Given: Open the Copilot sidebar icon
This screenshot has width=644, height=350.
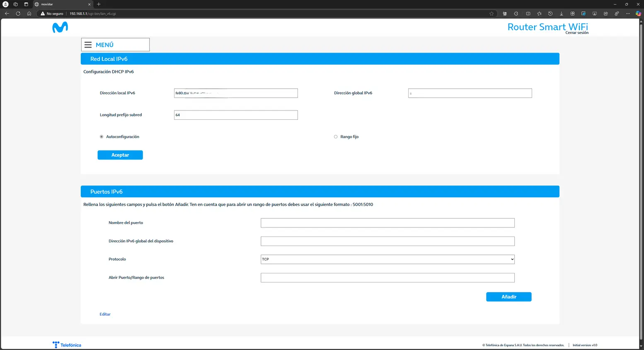Looking at the screenshot, I should click(x=639, y=14).
